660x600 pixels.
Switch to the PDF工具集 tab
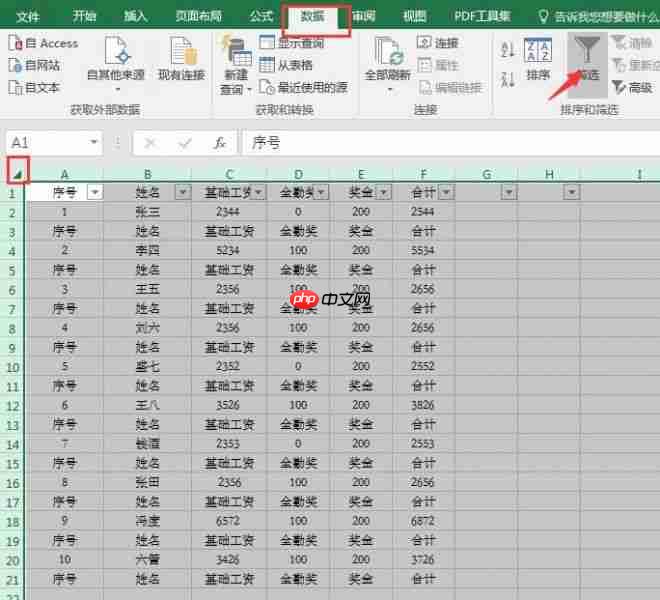point(482,16)
